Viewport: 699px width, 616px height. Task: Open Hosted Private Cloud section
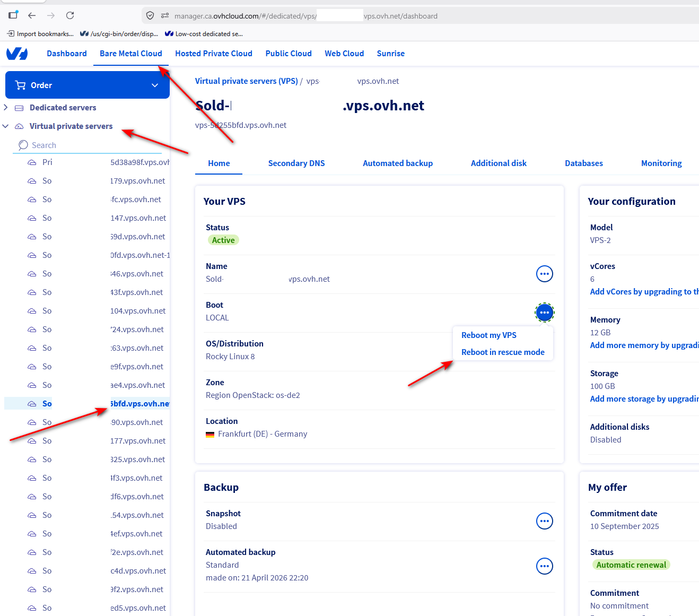point(214,54)
